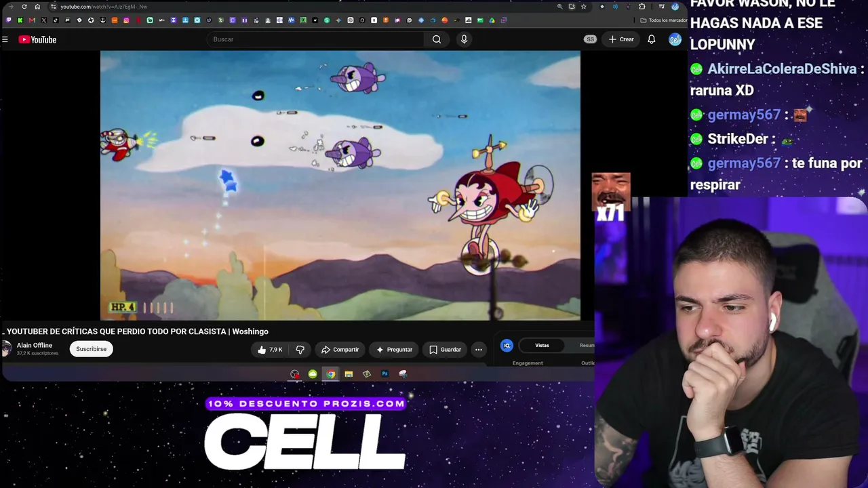Open Alain Offline channel avatar

point(7,349)
